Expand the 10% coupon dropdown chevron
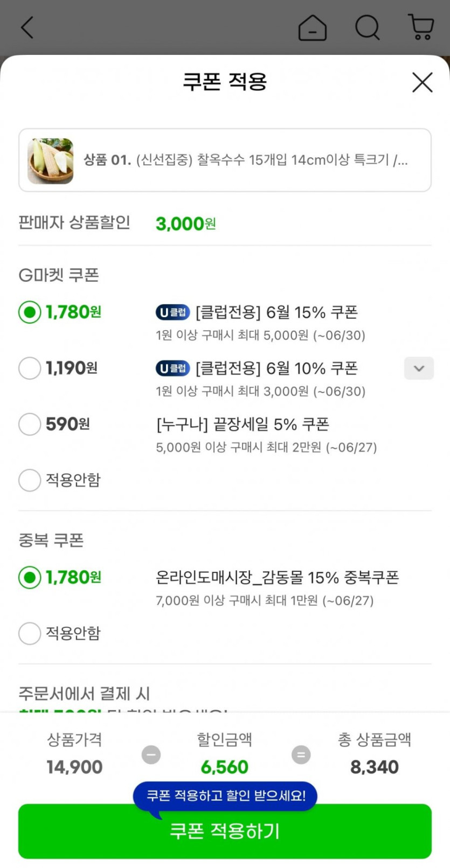450x868 pixels. coord(419,368)
